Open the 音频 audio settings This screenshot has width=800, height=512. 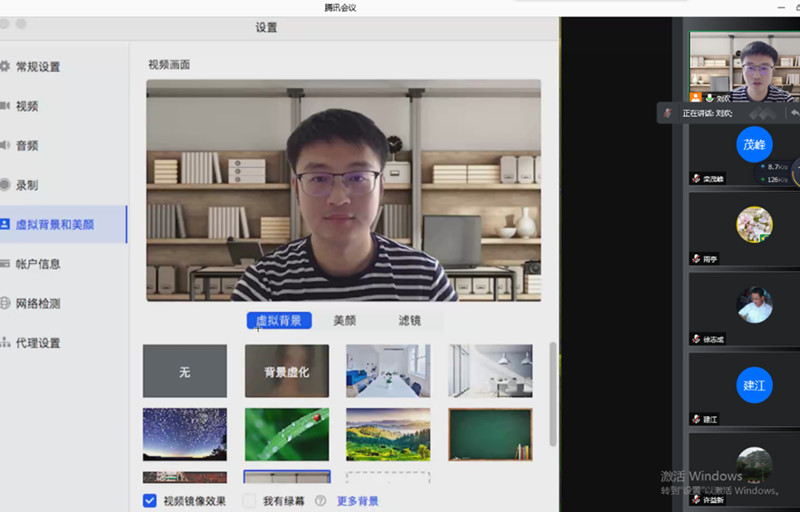tap(26, 146)
